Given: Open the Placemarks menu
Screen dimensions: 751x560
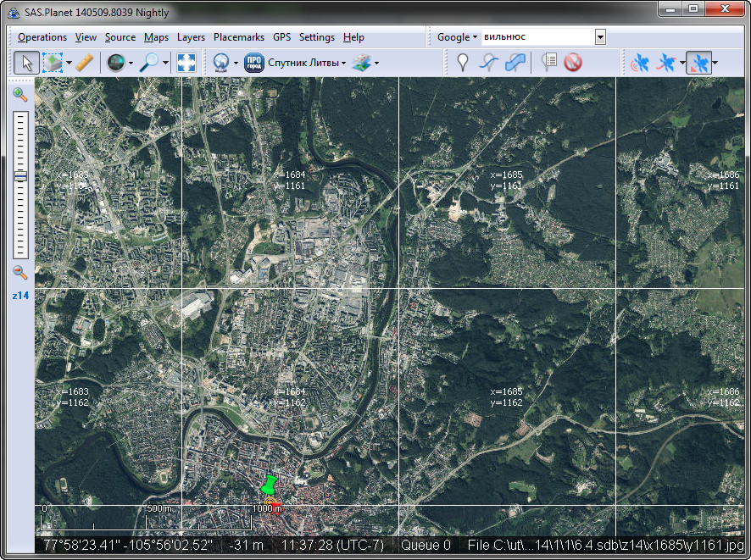Looking at the screenshot, I should click(238, 37).
